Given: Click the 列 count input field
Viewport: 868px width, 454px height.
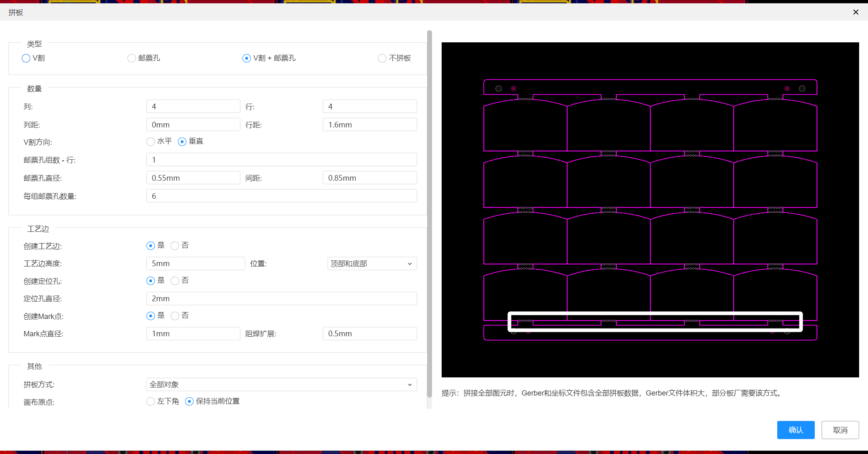Looking at the screenshot, I should [x=193, y=106].
